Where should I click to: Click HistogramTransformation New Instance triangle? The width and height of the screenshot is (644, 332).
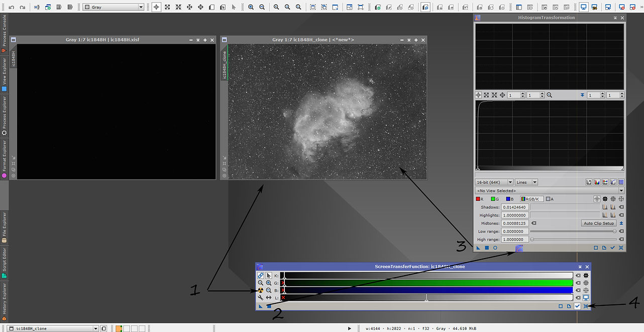click(479, 247)
